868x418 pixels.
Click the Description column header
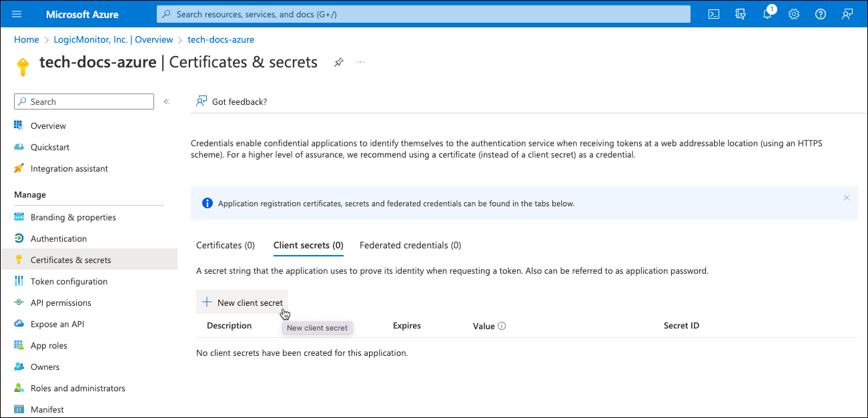tap(230, 326)
